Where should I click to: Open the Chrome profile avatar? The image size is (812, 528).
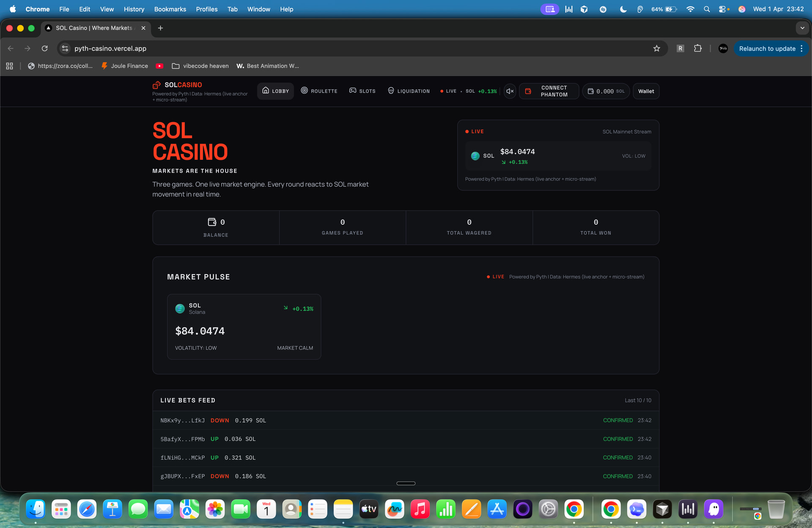click(723, 49)
